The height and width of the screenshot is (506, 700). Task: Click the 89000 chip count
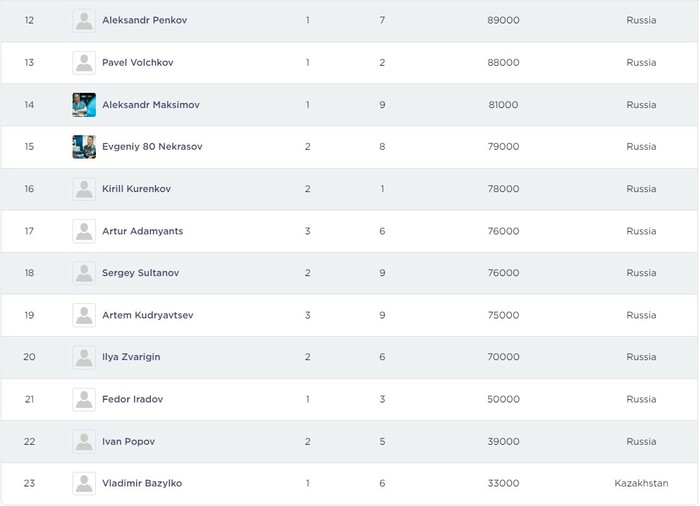[503, 21]
